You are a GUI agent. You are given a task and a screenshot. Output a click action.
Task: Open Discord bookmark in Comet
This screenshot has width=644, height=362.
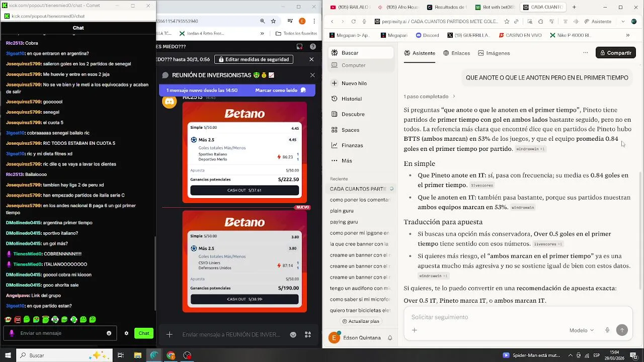point(427,35)
